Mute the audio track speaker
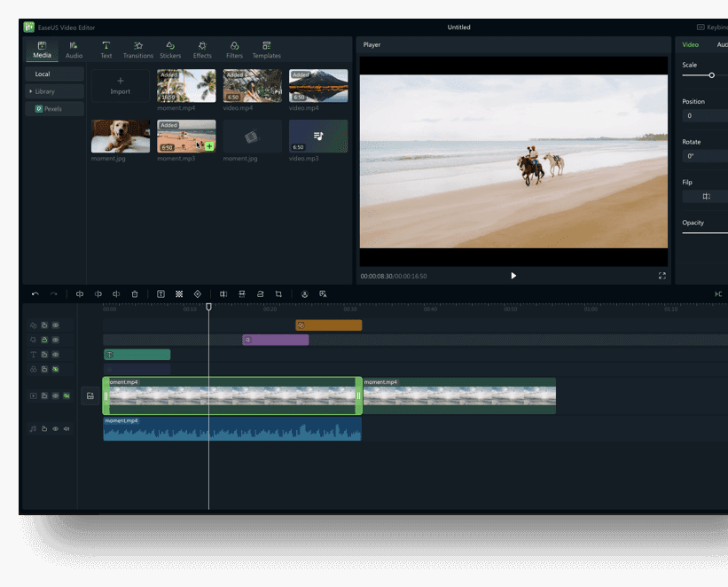 [x=67, y=428]
